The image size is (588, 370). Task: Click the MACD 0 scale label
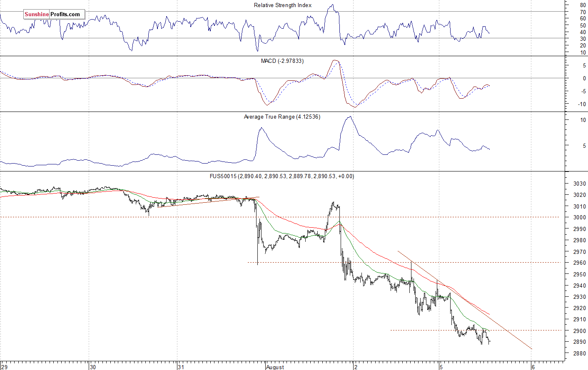[584, 78]
